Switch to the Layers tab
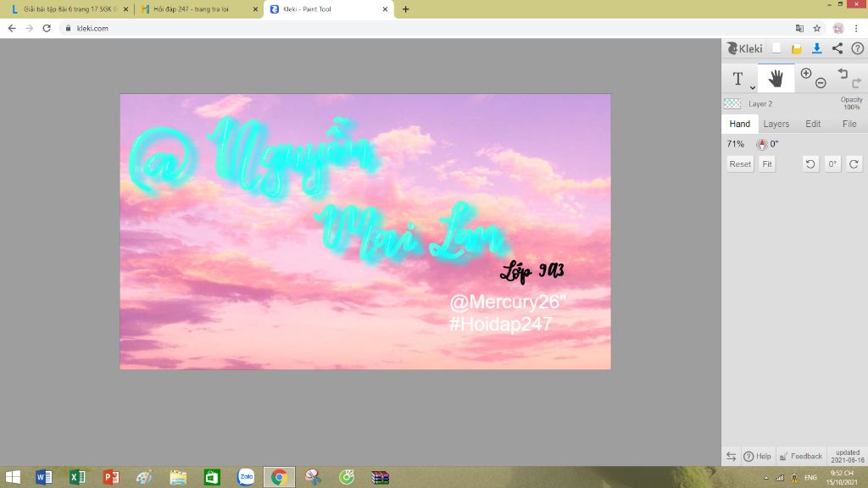 click(776, 124)
